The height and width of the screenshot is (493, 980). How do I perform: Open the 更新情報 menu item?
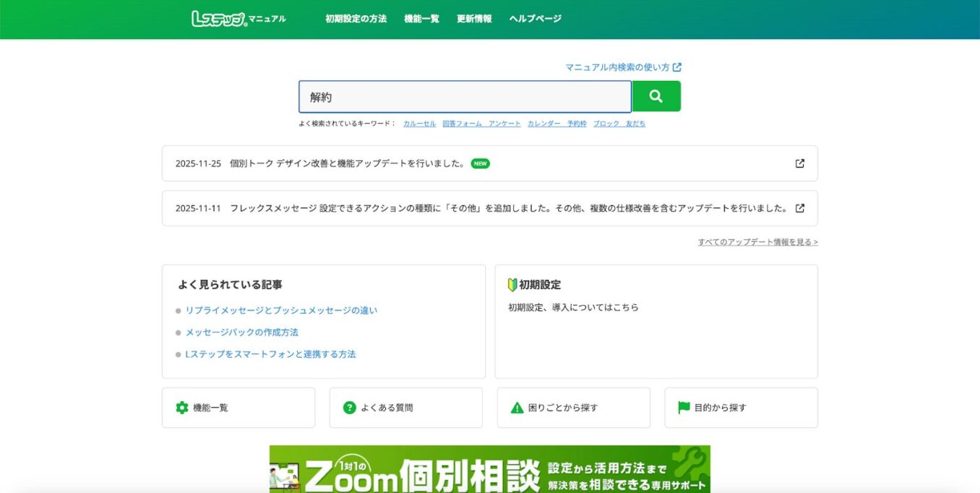[x=473, y=18]
